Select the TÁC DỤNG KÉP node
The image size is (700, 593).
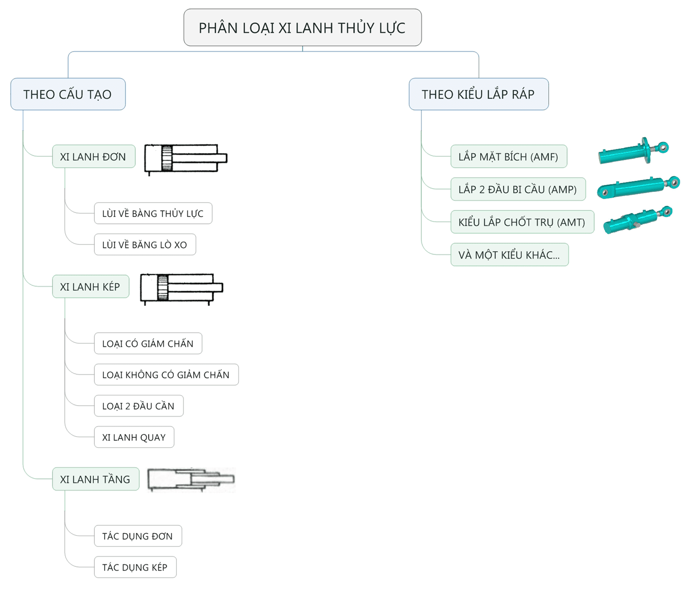coord(135,567)
